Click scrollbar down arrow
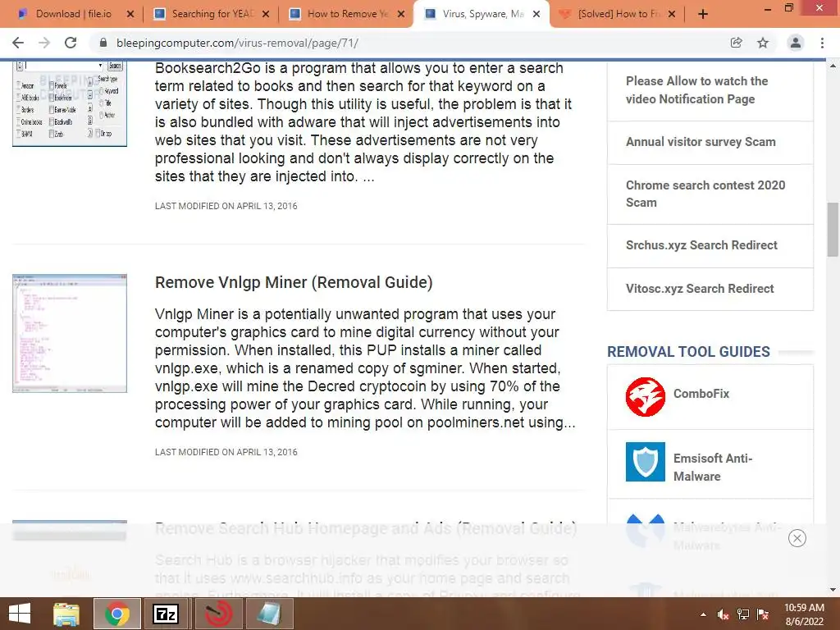 pos(833,590)
